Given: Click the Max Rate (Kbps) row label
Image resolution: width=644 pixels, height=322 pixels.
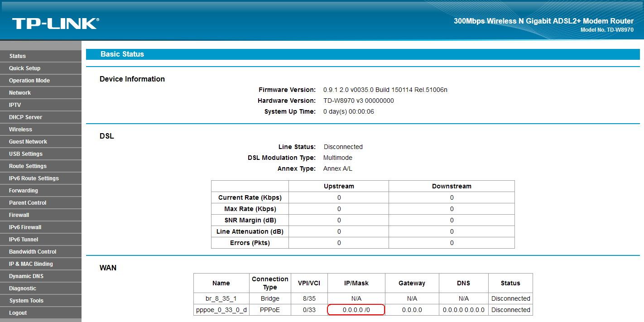Looking at the screenshot, I should coord(250,209).
